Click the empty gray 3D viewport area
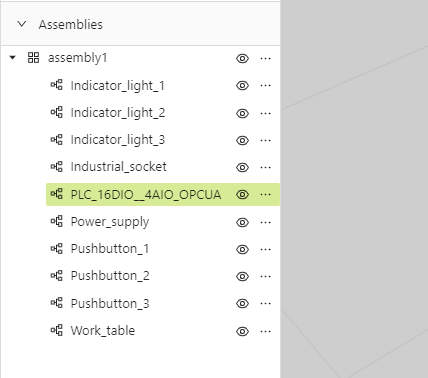This screenshot has width=428, height=378. click(x=354, y=189)
